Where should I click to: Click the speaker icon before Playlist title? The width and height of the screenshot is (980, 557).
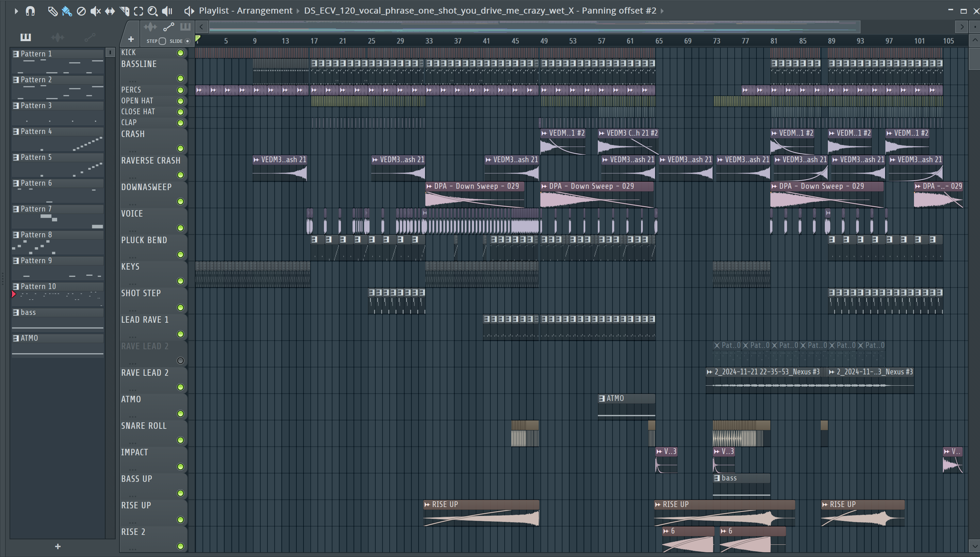(x=189, y=11)
